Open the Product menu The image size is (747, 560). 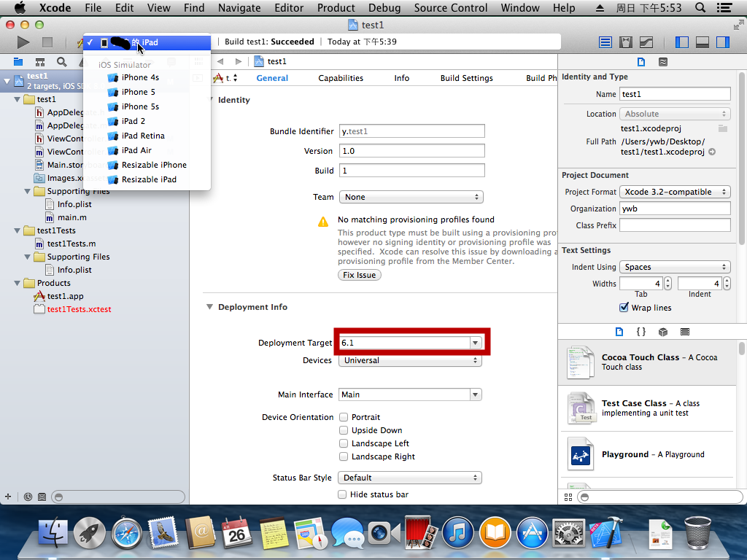tap(336, 7)
